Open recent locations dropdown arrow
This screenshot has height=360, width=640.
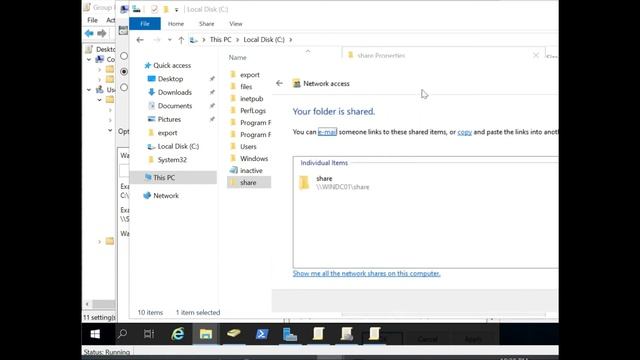pos(169,40)
